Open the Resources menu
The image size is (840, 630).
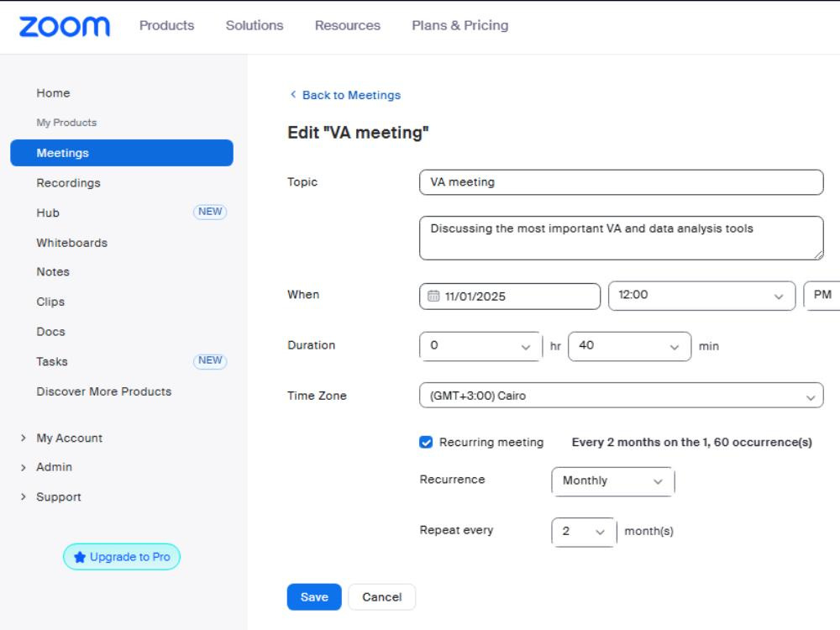(x=348, y=26)
